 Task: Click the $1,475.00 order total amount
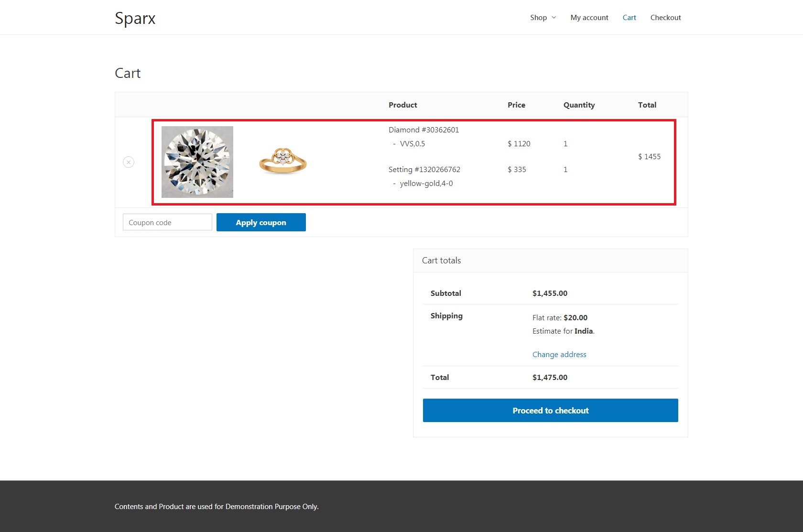550,377
